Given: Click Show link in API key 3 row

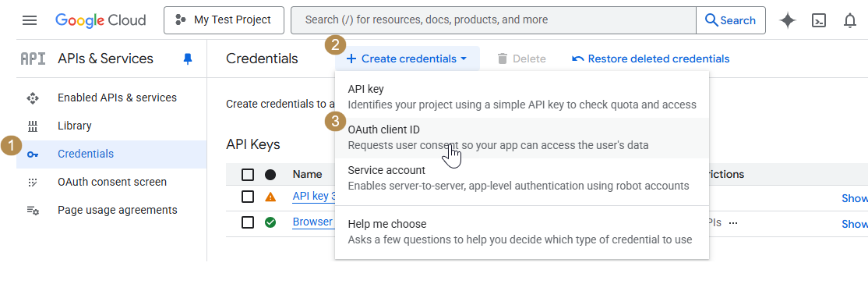Looking at the screenshot, I should [855, 198].
